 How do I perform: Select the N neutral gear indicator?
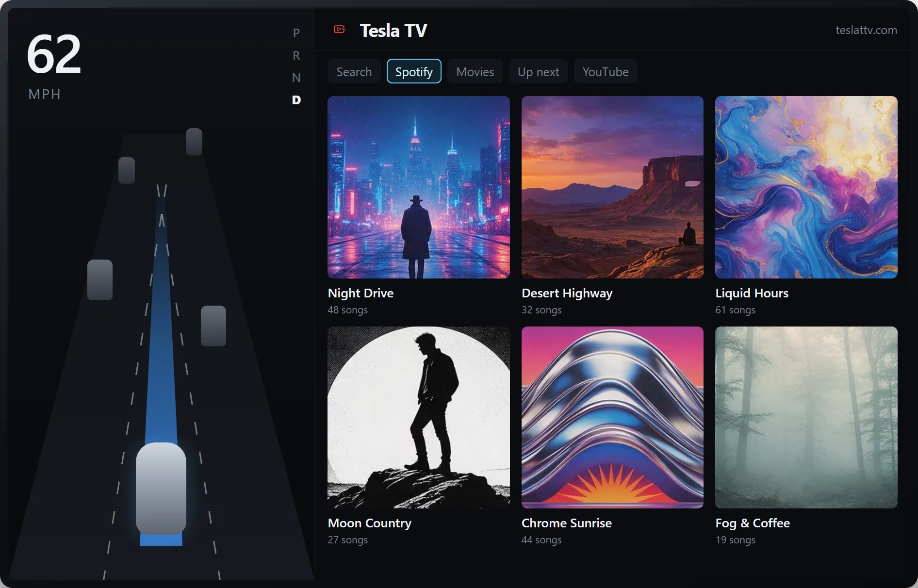(x=296, y=78)
